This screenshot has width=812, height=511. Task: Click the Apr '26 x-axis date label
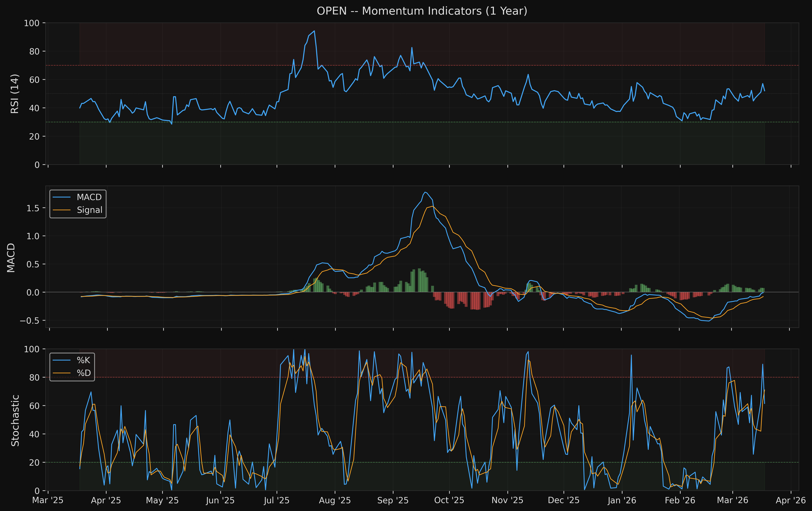[790, 500]
